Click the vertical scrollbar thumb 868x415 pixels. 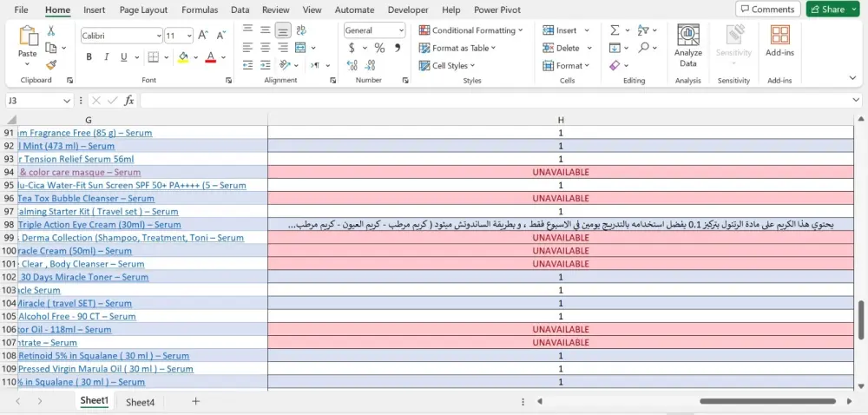(x=861, y=319)
